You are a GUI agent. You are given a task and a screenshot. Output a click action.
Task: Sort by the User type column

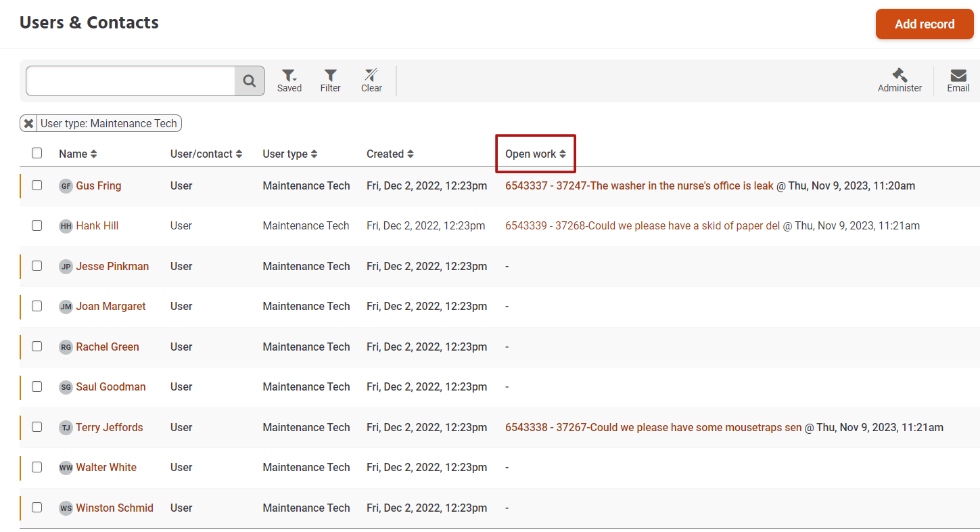coord(290,154)
